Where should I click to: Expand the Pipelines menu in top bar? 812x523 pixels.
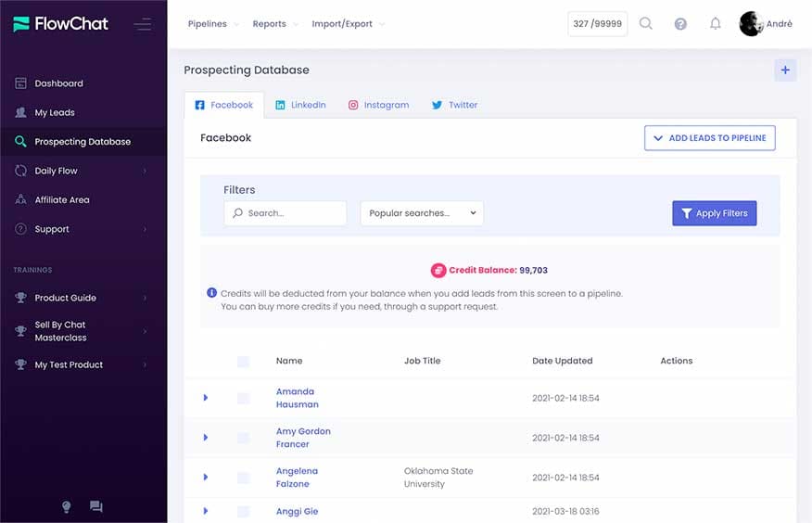[x=212, y=24]
